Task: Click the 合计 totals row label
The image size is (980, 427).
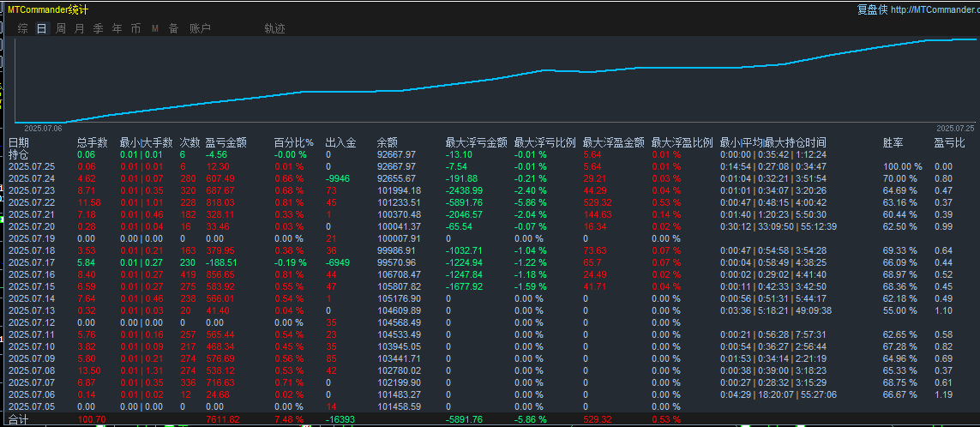Action: coord(19,419)
